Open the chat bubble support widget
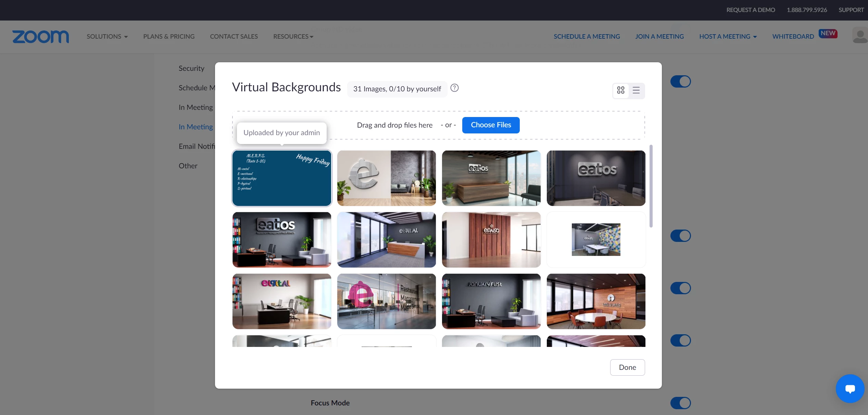The image size is (868, 415). pyautogui.click(x=850, y=389)
